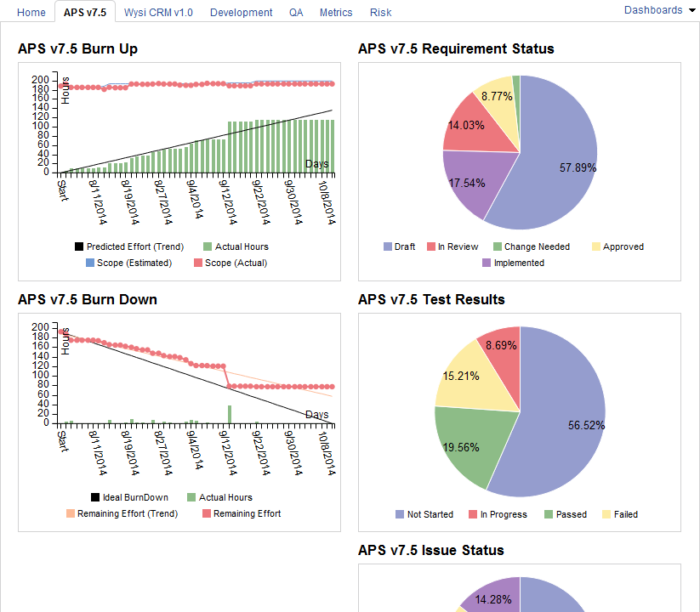Click the Draft legend color swatch
Image resolution: width=700 pixels, height=612 pixels.
(x=388, y=247)
